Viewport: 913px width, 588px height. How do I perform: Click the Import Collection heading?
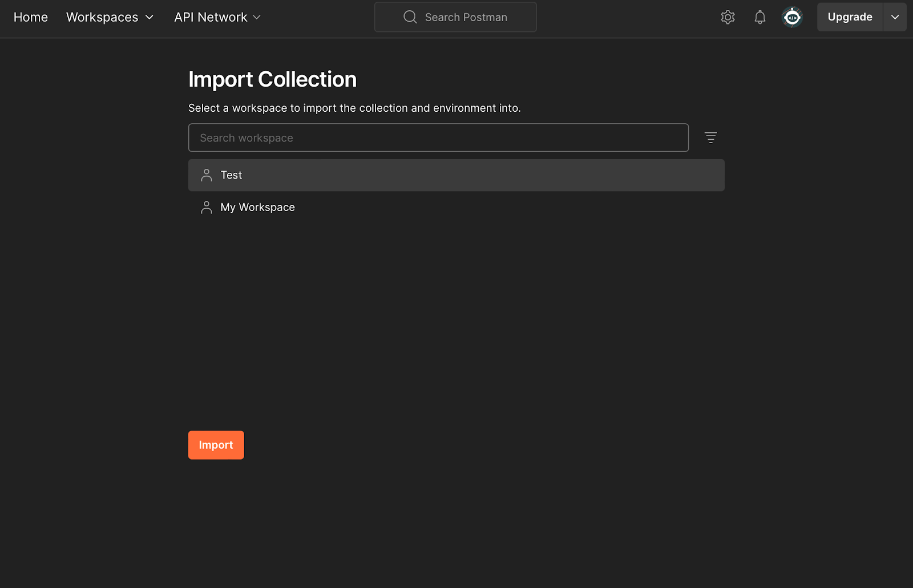272,79
